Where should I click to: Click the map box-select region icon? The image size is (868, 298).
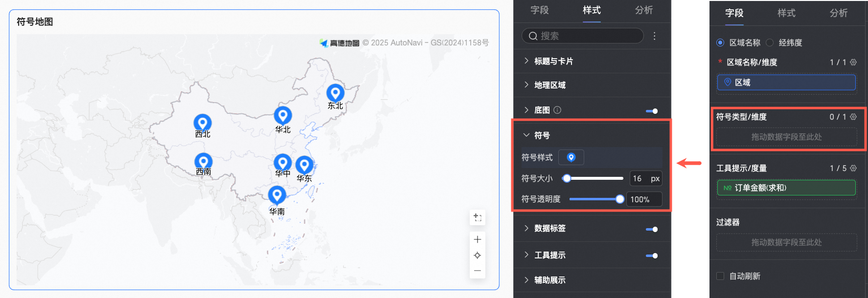coord(478,217)
